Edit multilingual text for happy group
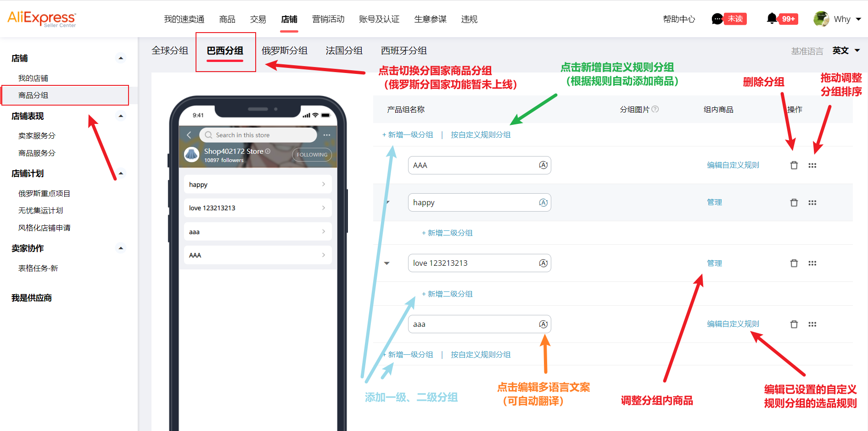This screenshot has height=431, width=868. pos(543,202)
